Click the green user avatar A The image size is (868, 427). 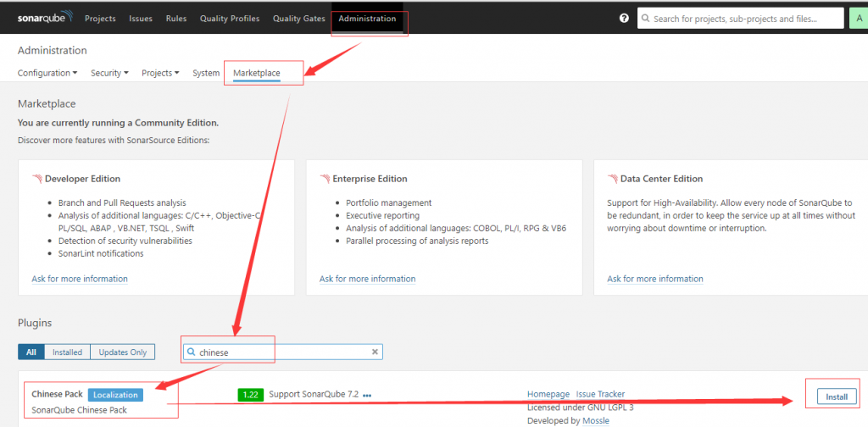(x=859, y=19)
